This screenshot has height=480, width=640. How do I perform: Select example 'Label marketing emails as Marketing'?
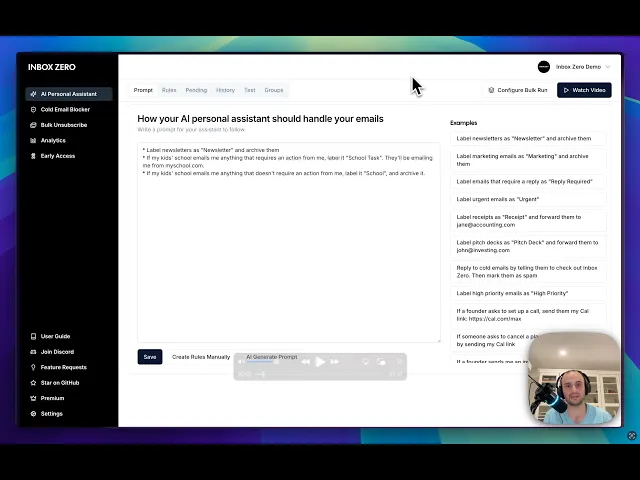528,160
